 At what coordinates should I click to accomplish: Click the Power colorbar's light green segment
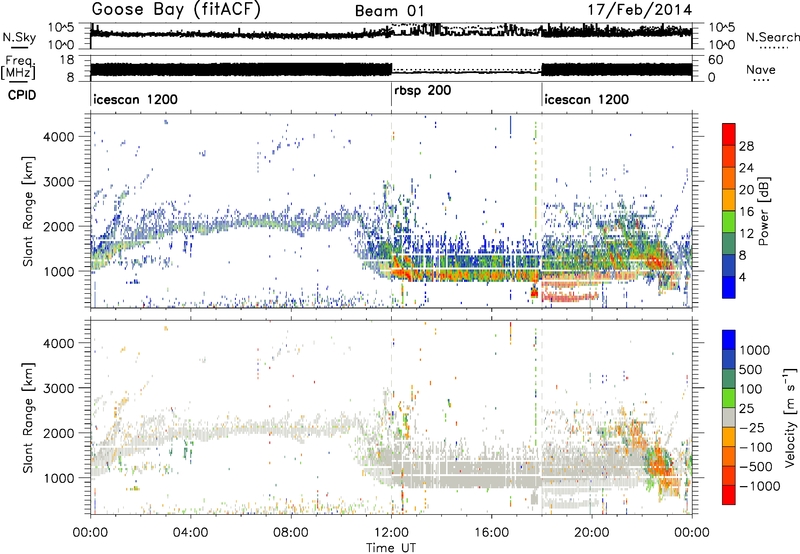(x=729, y=222)
